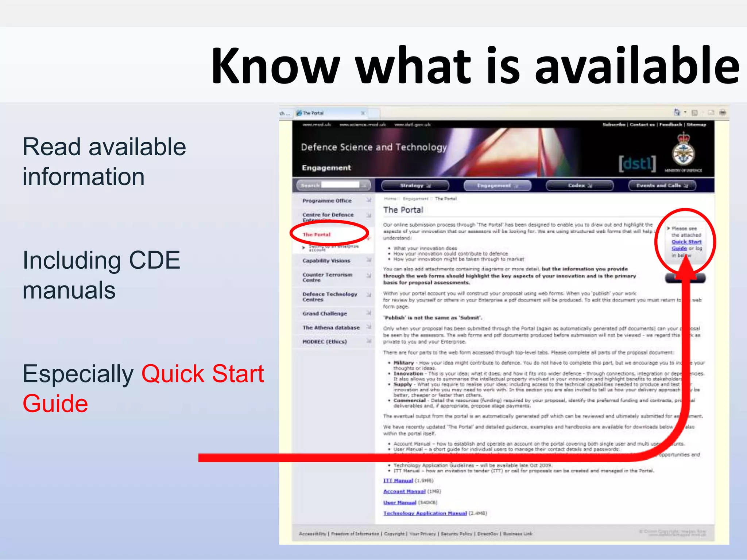Select Centre for Defence Enterprise sidebar item
Viewport: 747px width, 560px height.
(x=328, y=217)
